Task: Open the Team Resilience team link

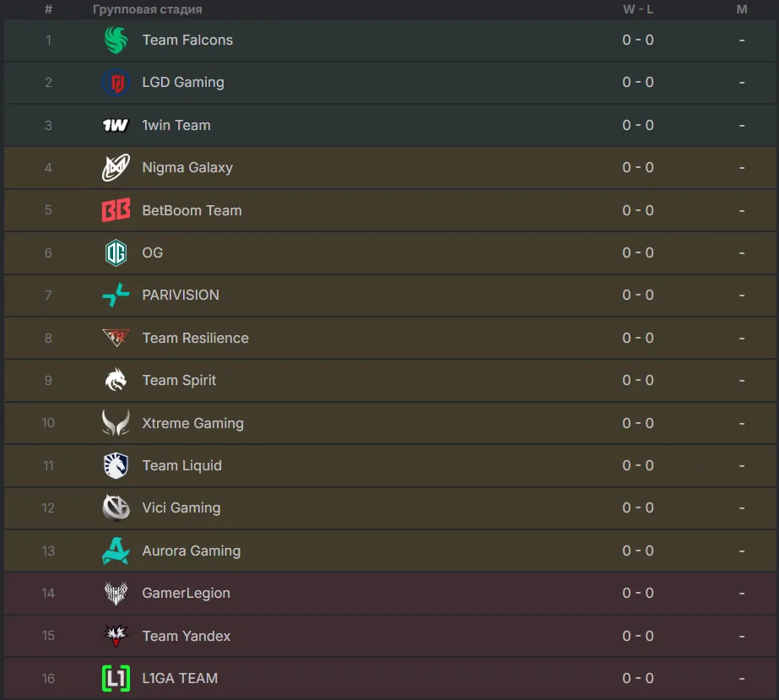Action: 195,338
